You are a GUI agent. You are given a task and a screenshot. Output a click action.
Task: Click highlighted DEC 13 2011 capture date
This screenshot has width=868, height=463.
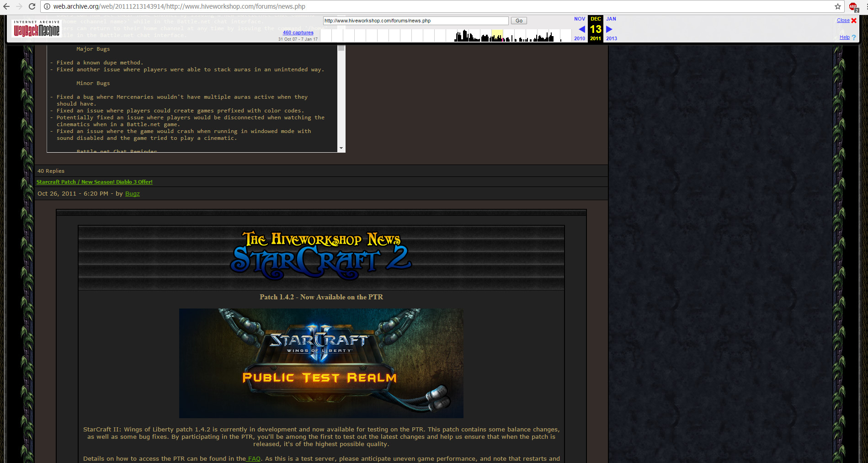pyautogui.click(x=596, y=29)
